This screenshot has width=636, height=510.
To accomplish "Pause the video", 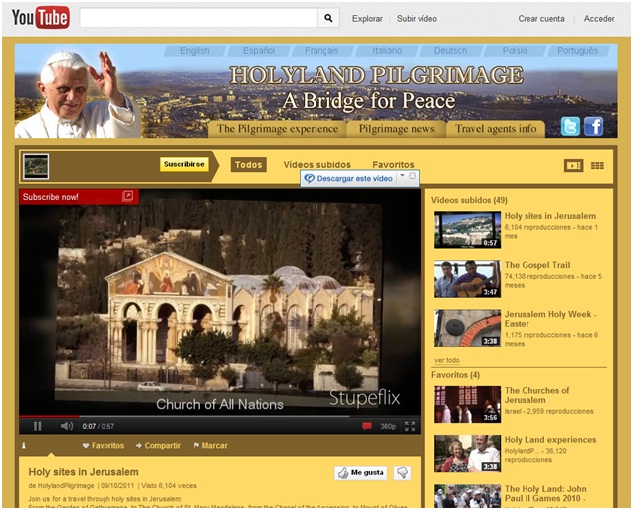I will click(x=38, y=426).
